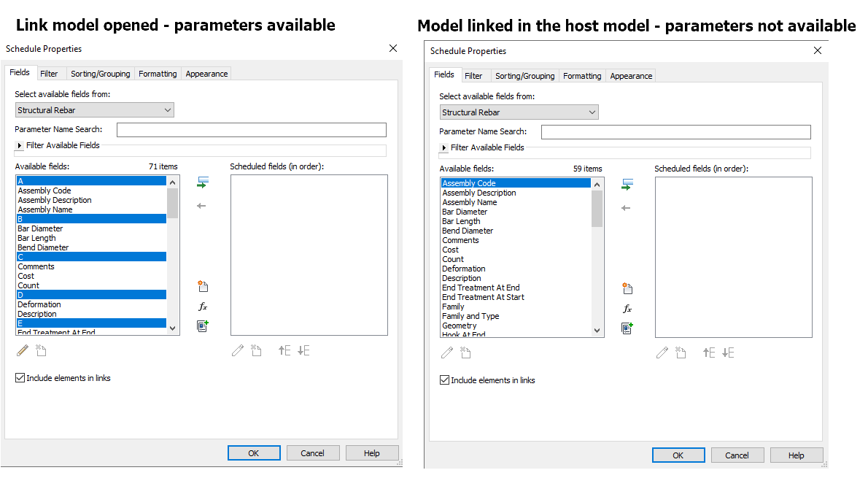Uncheck Include elements in links in right dialog
868x489 pixels.
click(444, 380)
